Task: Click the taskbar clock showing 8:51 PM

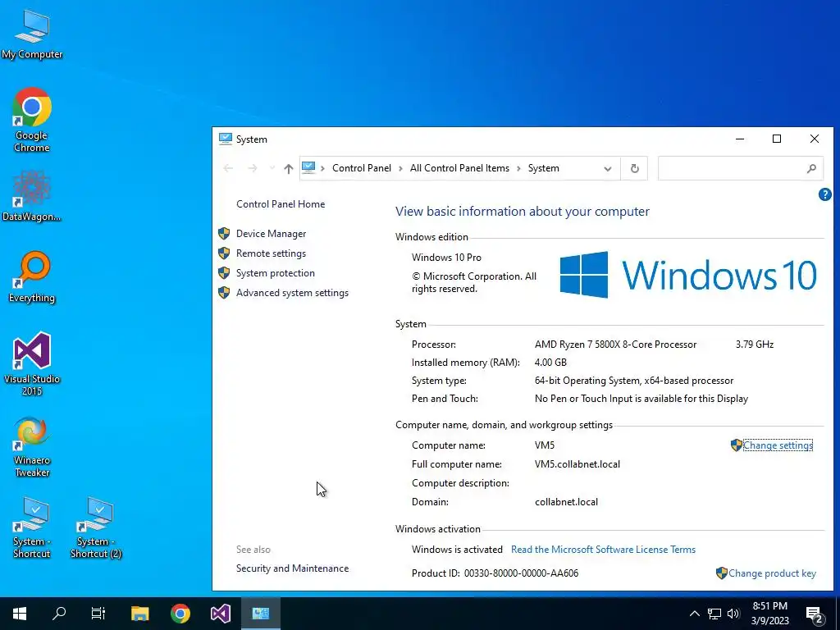Action: click(769, 614)
